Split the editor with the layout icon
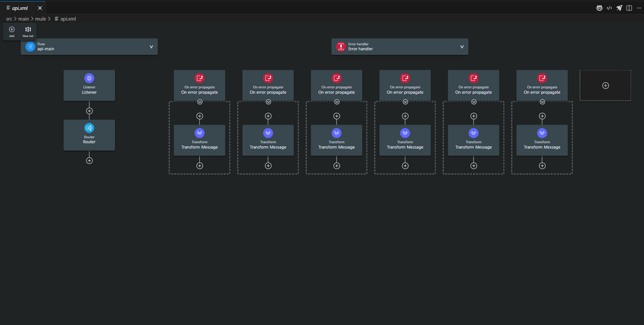This screenshot has height=325, width=644. 629,8
